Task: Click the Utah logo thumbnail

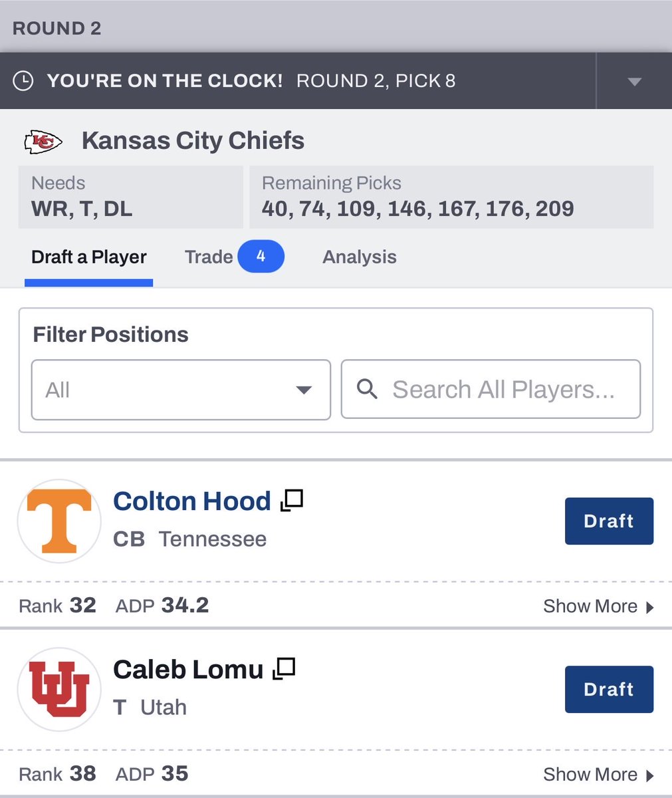Action: (x=59, y=690)
